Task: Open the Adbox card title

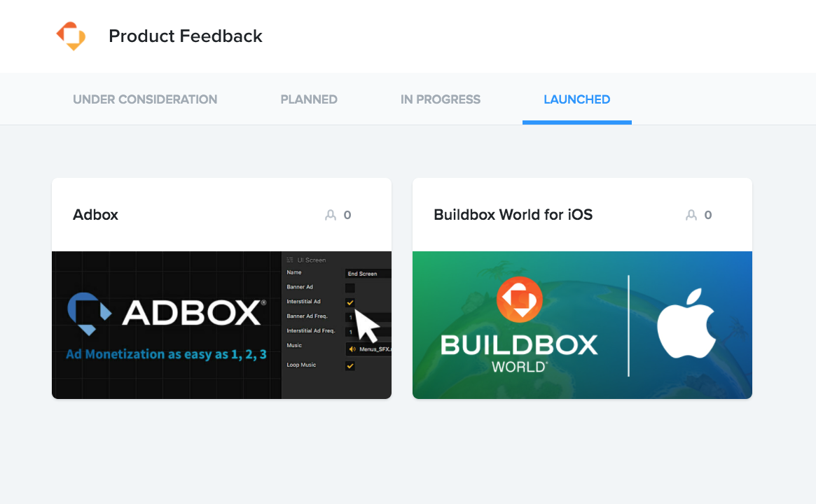Action: [x=95, y=215]
